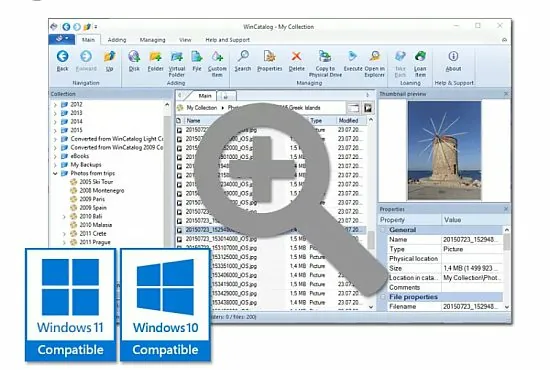This screenshot has width=550, height=370.
Task: Sort file list by Modified column
Action: [348, 121]
